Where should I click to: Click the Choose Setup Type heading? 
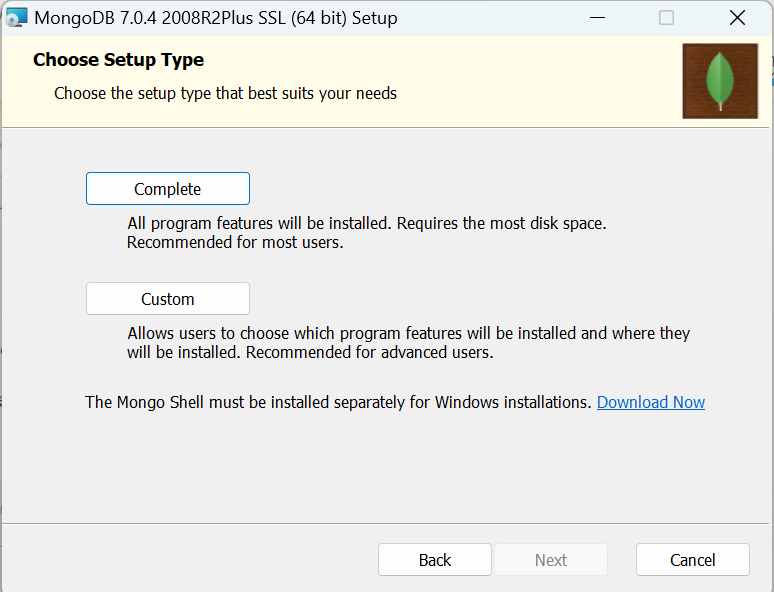point(118,60)
